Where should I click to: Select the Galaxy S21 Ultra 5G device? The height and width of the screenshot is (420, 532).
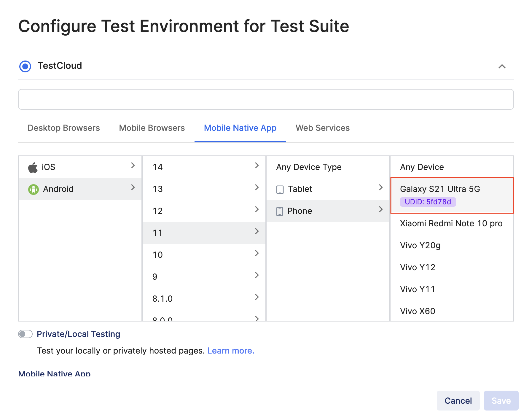(x=440, y=189)
